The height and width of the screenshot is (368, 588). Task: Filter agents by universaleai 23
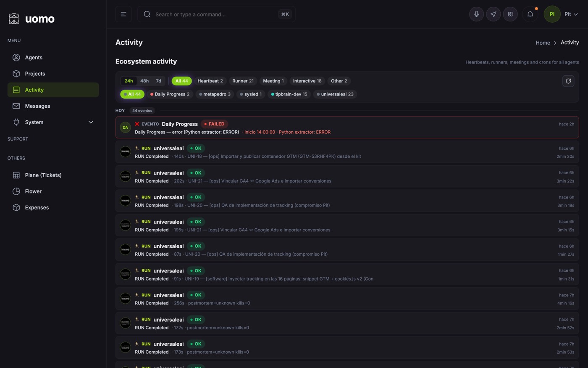click(335, 94)
